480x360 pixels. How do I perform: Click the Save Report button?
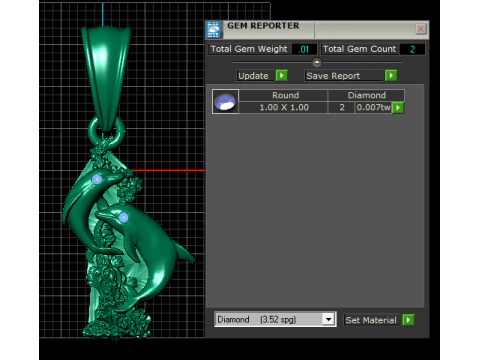(344, 76)
